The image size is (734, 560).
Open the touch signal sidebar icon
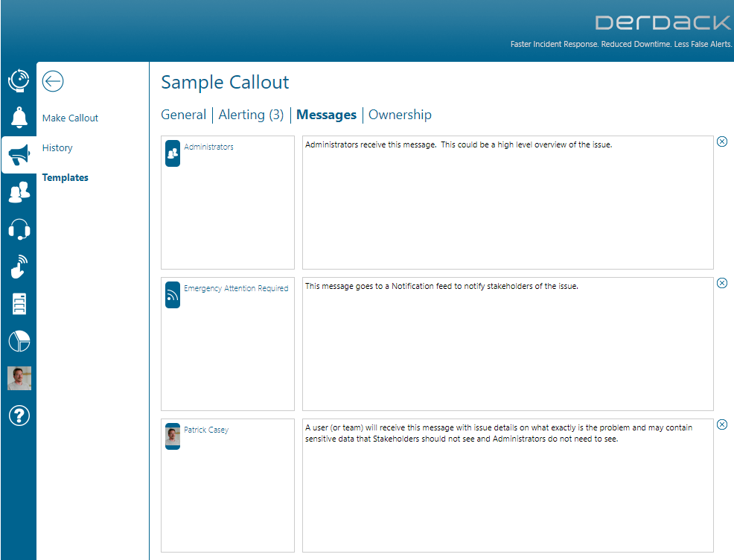coord(19,267)
